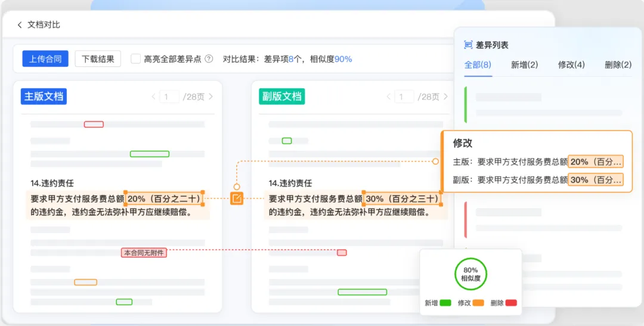Switch to the 新增(2) tab
The image size is (644, 326).
[x=525, y=65]
